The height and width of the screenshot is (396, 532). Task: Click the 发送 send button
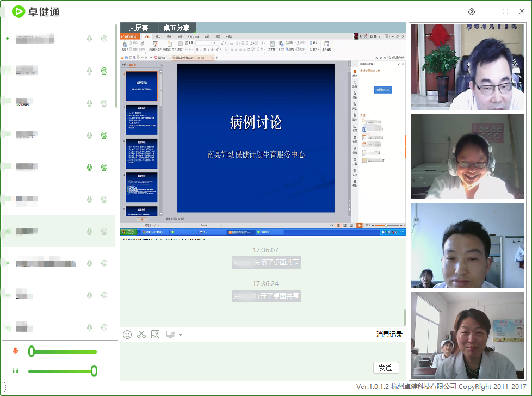pyautogui.click(x=386, y=368)
